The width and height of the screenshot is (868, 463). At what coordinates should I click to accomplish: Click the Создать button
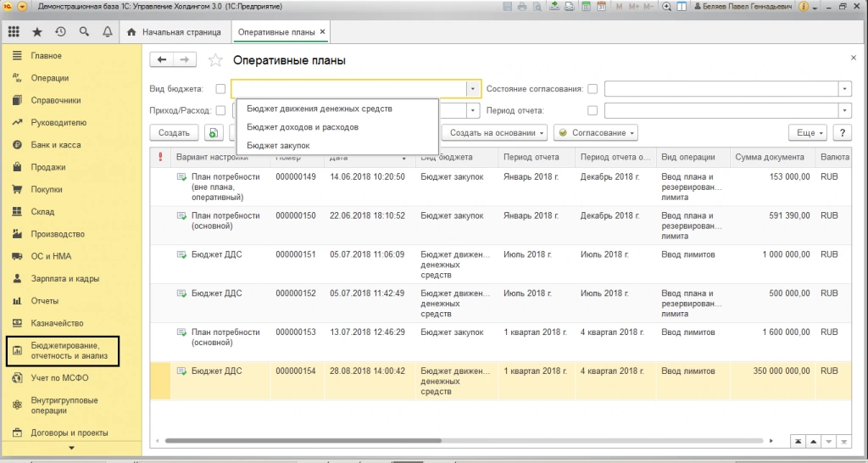(x=174, y=133)
